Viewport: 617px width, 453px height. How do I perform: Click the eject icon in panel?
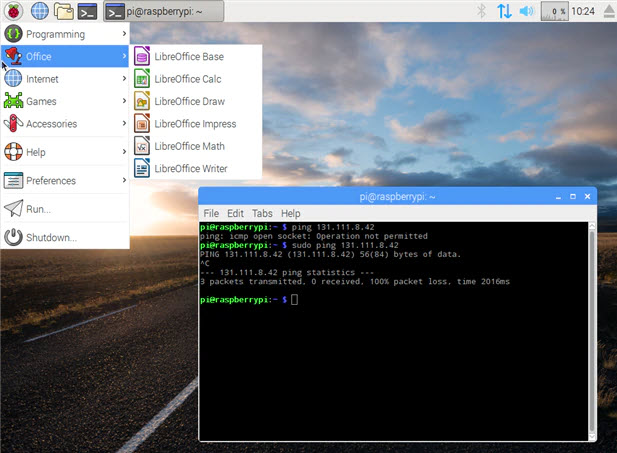click(x=609, y=11)
